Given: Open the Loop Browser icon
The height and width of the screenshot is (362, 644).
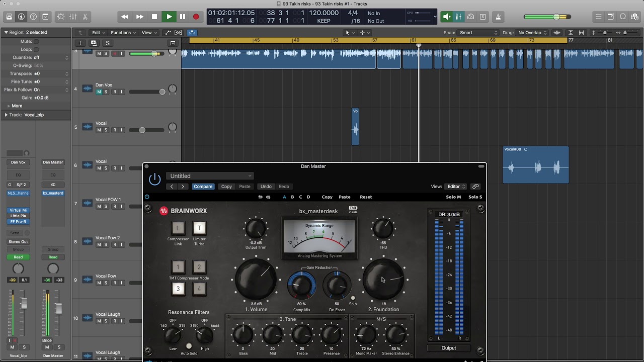Looking at the screenshot, I should (x=623, y=17).
